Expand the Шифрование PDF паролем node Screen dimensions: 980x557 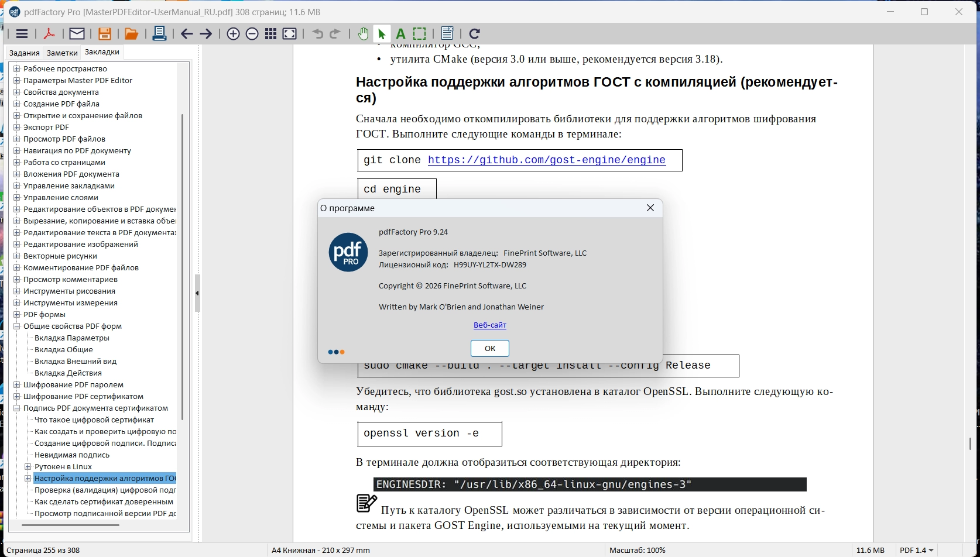click(x=17, y=385)
